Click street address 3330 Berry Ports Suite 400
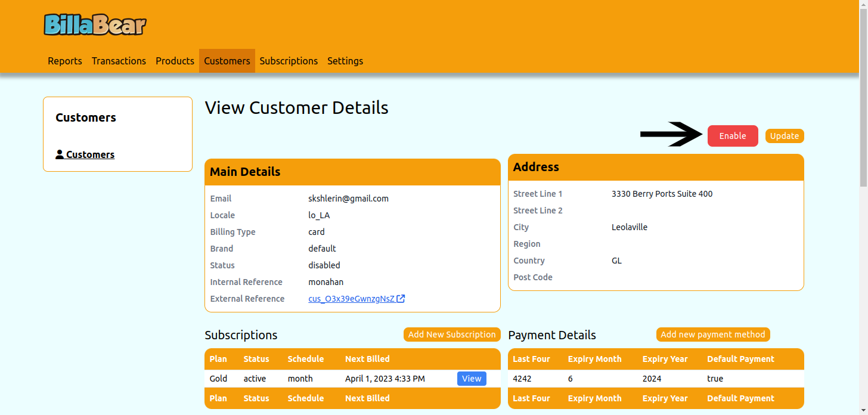Viewport: 868px width, 415px height. 662,194
